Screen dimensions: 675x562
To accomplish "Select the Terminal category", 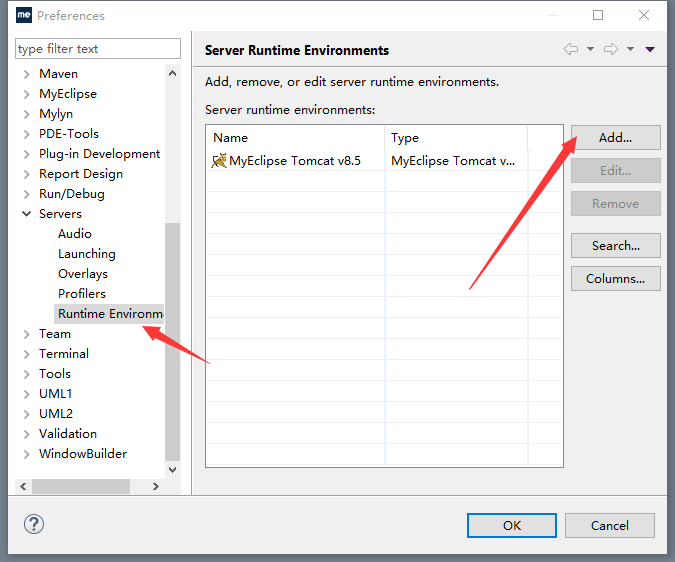I will pyautogui.click(x=64, y=354).
